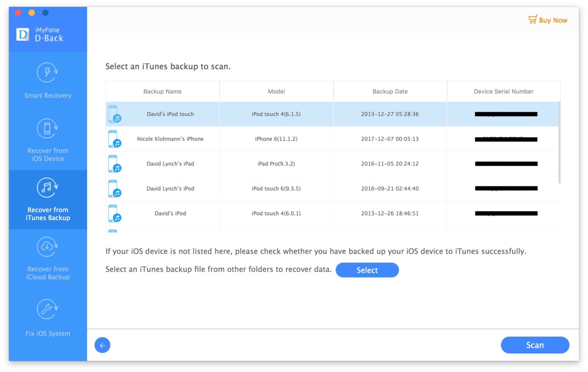
Task: Click the Fix iOS System wrench icon
Action: [x=47, y=309]
